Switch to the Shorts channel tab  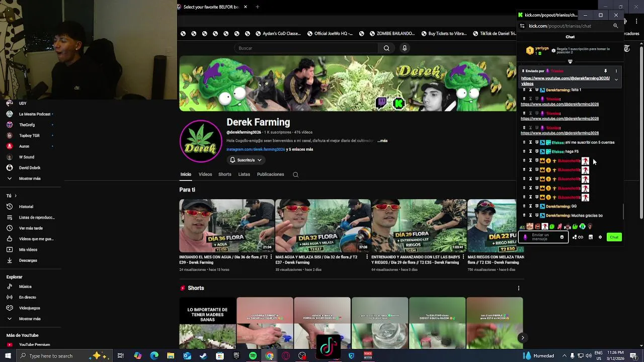point(225,174)
